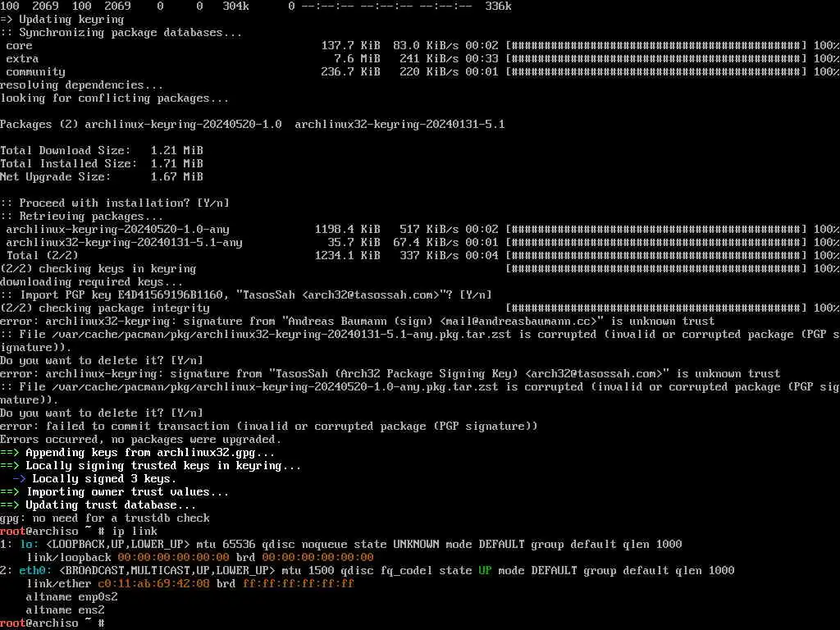Image resolution: width=840 pixels, height=630 pixels.
Task: Click the 'community' database row name
Action: [x=35, y=72]
